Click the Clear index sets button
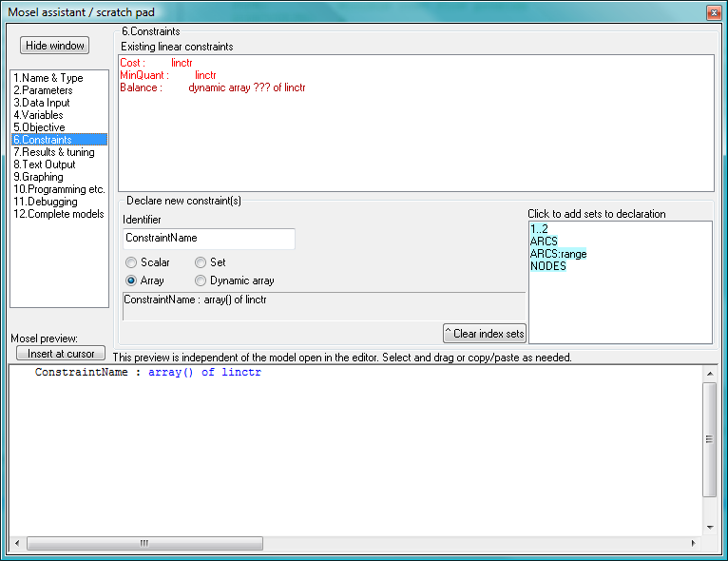Screen dimensions: 728x561 [x=484, y=333]
